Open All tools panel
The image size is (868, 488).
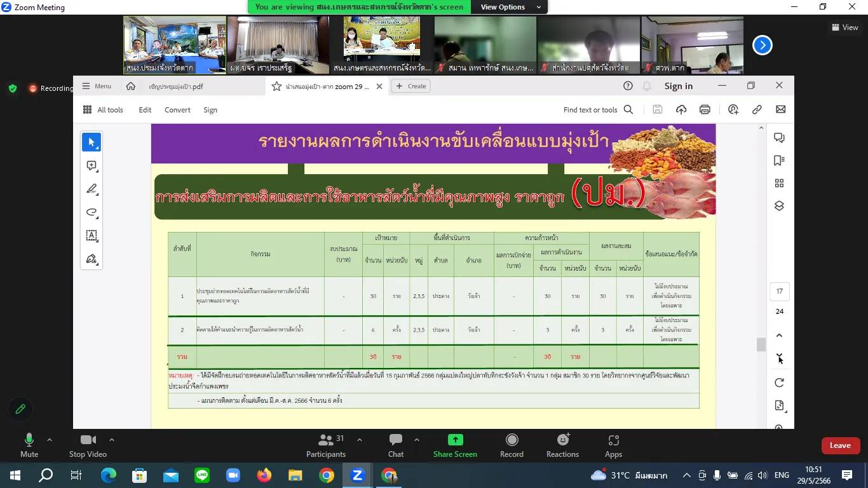[x=102, y=110]
